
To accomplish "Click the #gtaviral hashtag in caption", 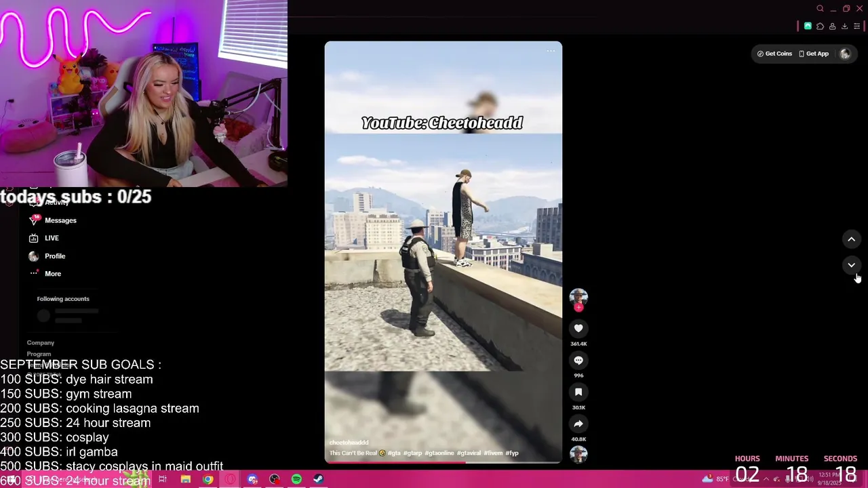I will 469,453.
